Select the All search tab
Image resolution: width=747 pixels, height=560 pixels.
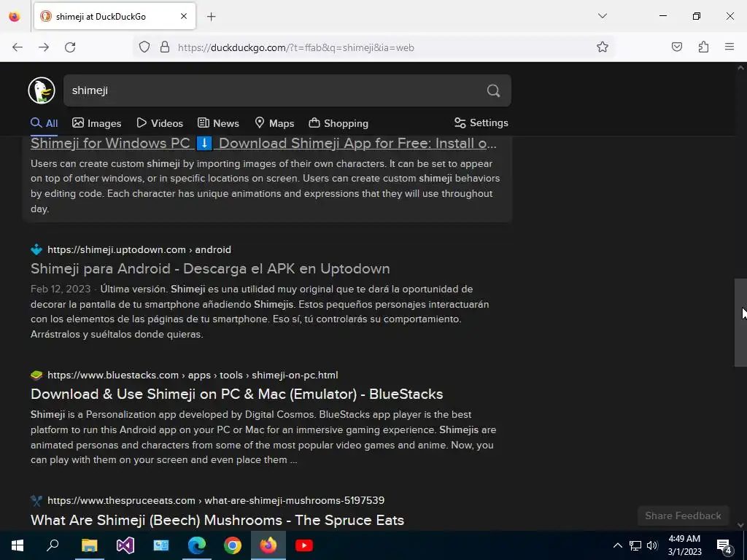(x=44, y=123)
